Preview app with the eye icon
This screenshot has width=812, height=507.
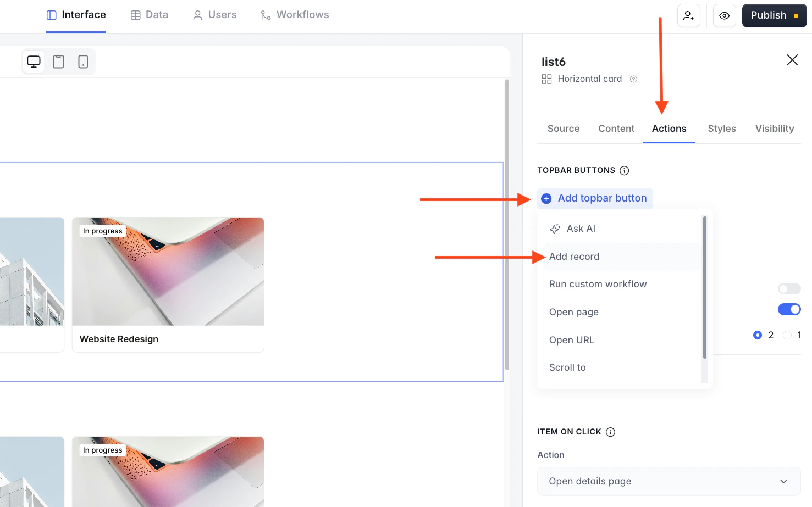pyautogui.click(x=725, y=15)
